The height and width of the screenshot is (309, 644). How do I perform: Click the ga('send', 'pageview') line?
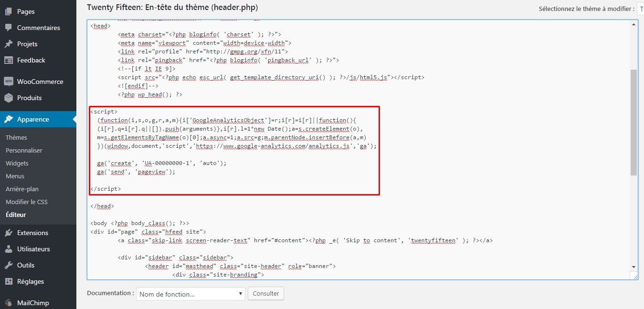136,172
